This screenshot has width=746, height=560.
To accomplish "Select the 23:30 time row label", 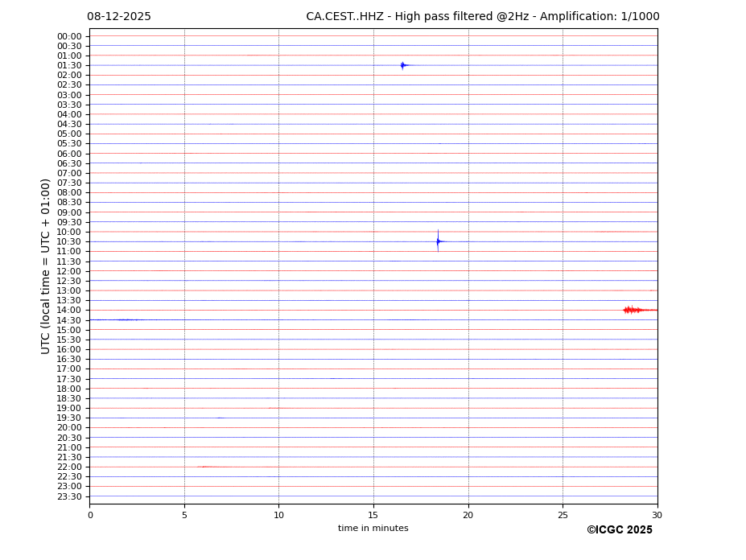I will point(69,496).
